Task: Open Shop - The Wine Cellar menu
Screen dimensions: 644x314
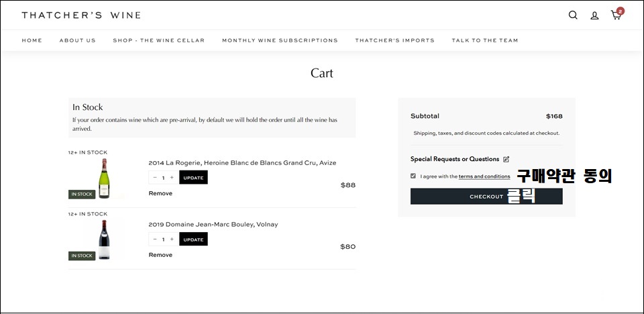Action: tap(158, 40)
